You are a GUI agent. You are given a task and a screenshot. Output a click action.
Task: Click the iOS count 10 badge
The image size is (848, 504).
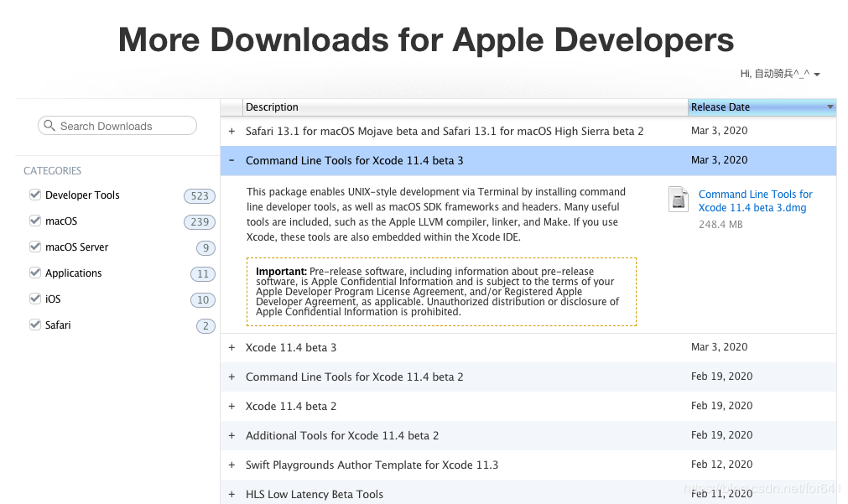click(x=203, y=299)
